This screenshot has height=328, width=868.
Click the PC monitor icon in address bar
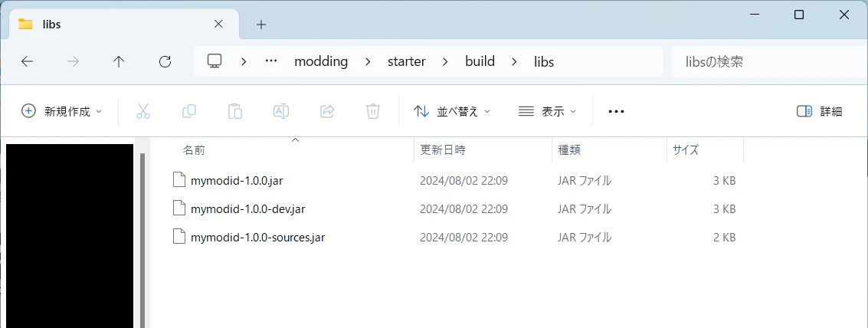point(215,61)
